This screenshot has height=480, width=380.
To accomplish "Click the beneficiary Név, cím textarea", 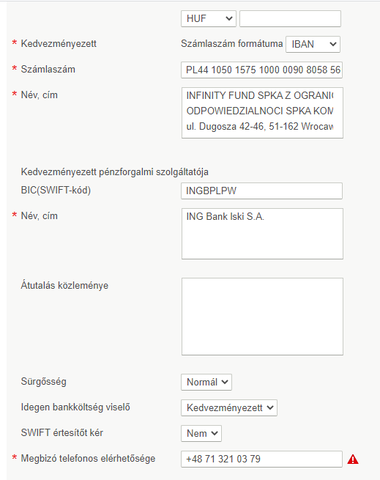I will [x=262, y=113].
